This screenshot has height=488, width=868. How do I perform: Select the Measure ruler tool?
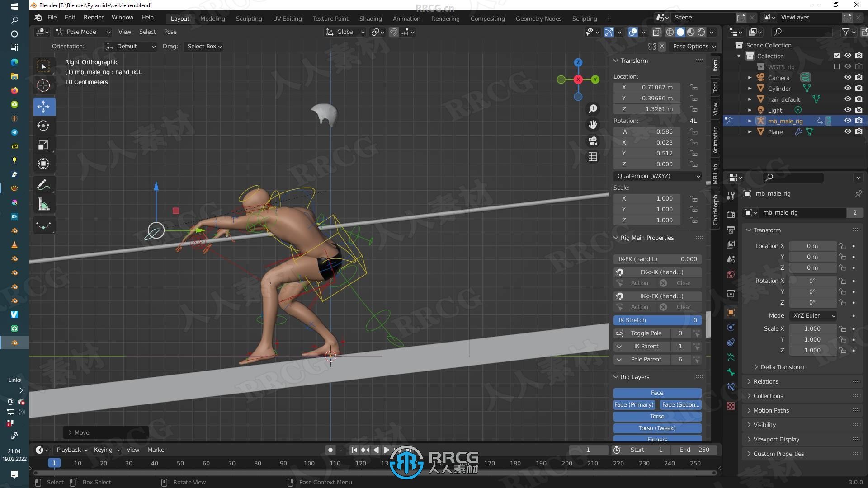coord(43,205)
